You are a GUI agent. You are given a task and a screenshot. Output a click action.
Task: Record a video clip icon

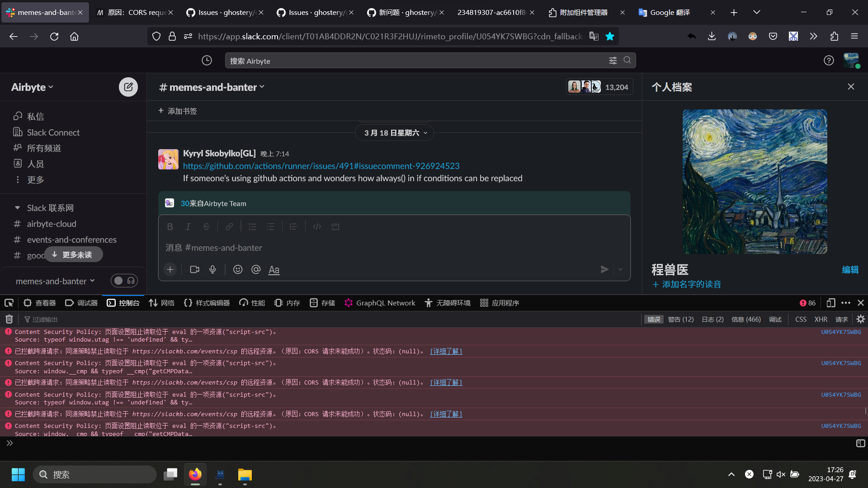(x=194, y=269)
